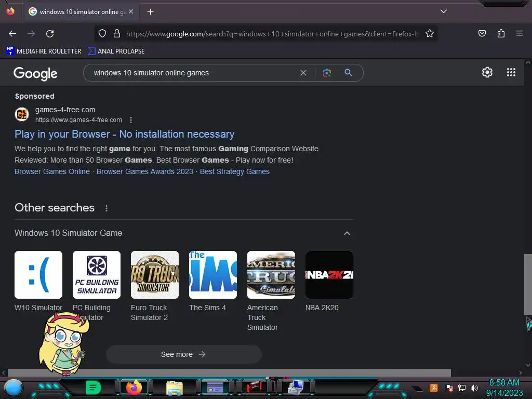Screen dimensions: 532x399
Task: Select the NBA 2K20 thumbnail
Action: point(329,275)
